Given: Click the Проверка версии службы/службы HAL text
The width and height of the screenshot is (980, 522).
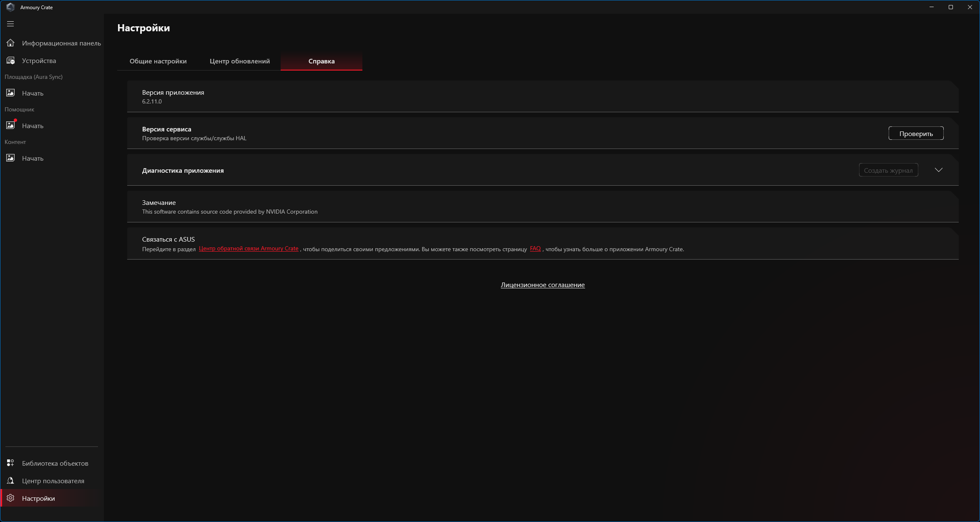Looking at the screenshot, I should [194, 138].
